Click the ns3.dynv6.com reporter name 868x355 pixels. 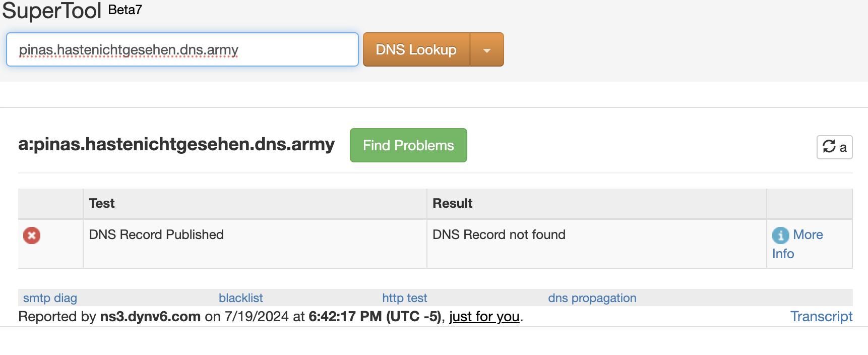(150, 317)
